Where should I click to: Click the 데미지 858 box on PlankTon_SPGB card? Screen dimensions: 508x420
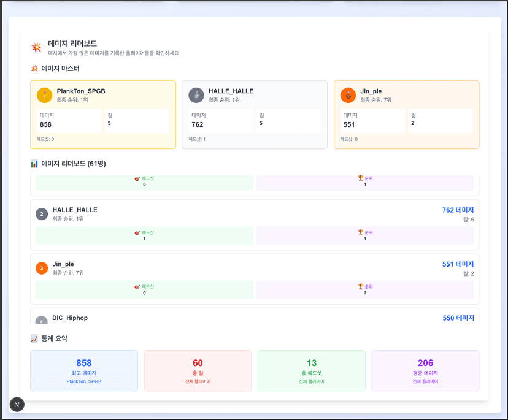[x=69, y=121]
